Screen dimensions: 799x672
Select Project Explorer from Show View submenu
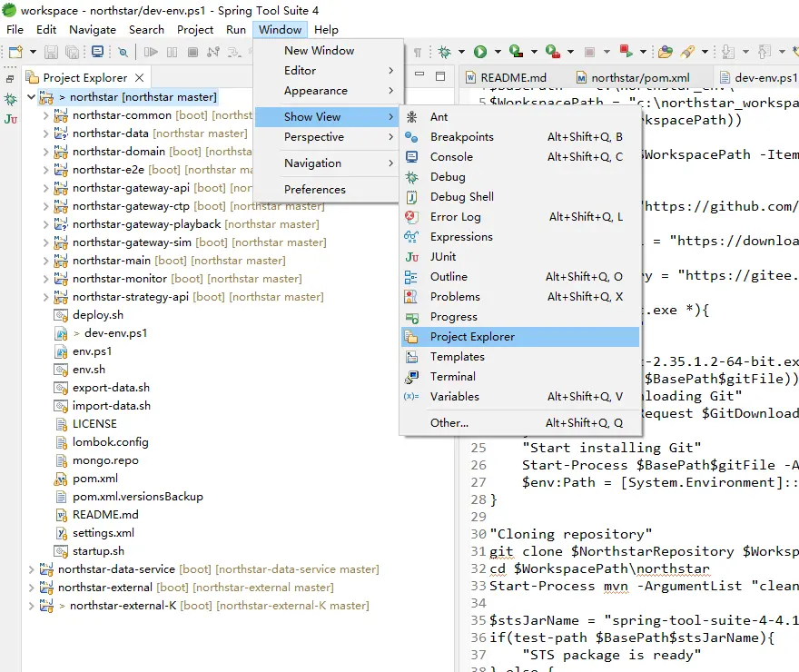pos(472,337)
